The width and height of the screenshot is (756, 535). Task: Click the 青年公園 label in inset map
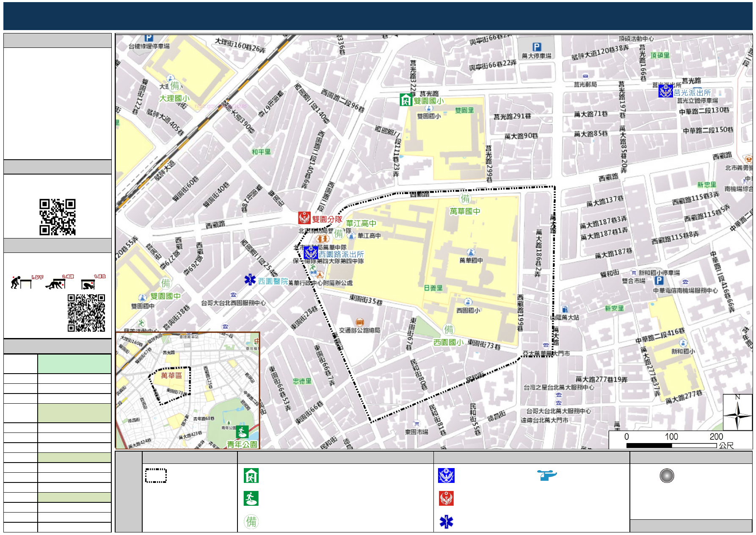click(x=242, y=444)
